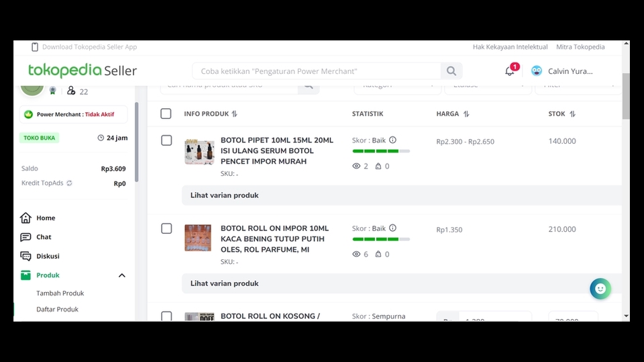Open Botol Roll On Impor 10ML product title
The image size is (644, 362).
coord(275,238)
